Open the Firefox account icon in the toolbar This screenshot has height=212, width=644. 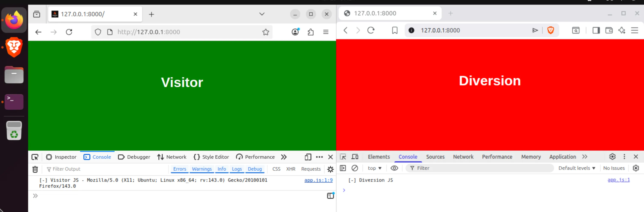tap(295, 32)
